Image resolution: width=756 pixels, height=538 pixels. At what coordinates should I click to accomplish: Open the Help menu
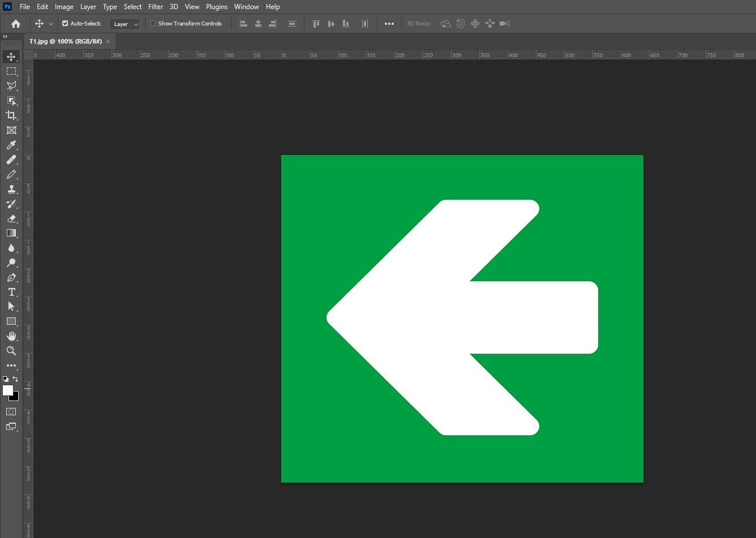click(273, 7)
